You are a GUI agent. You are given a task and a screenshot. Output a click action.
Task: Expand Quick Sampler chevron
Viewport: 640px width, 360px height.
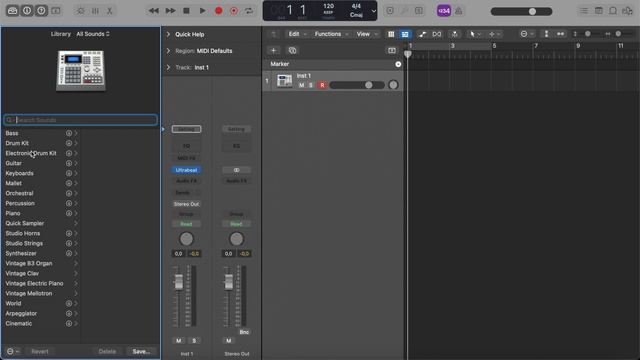76,223
